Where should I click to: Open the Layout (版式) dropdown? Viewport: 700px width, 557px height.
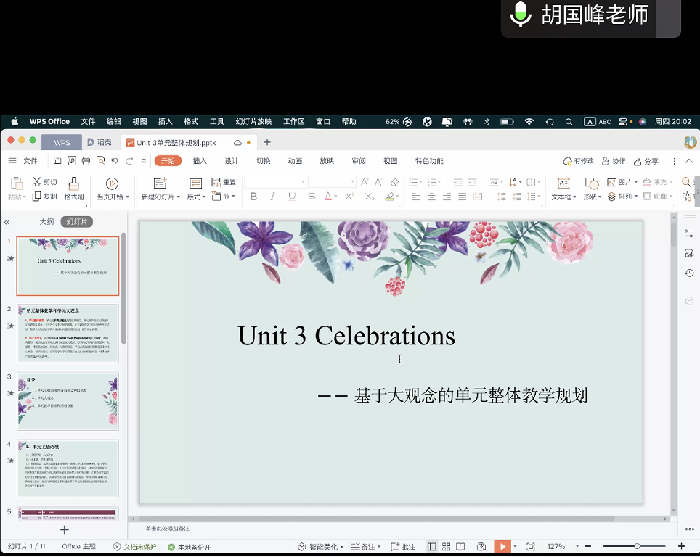pyautogui.click(x=196, y=197)
